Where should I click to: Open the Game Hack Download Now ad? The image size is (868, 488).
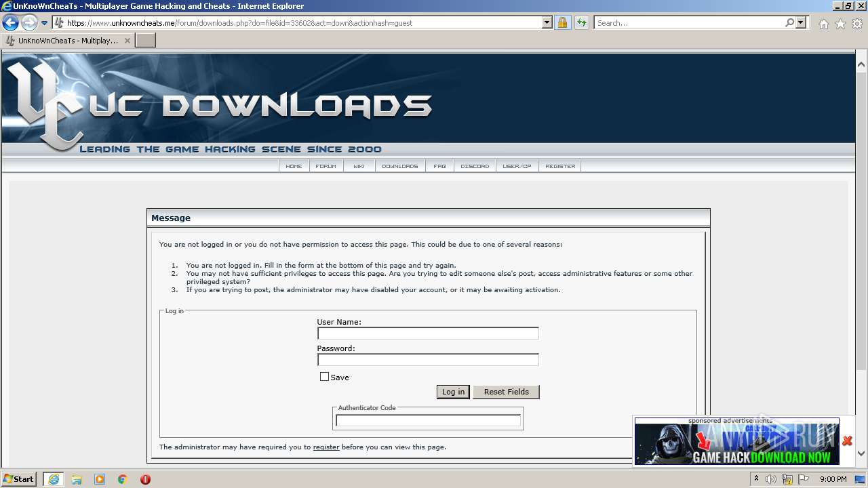737,444
